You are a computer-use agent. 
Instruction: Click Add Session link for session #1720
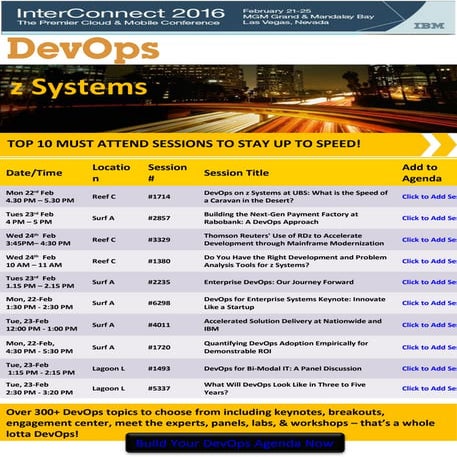click(429, 347)
